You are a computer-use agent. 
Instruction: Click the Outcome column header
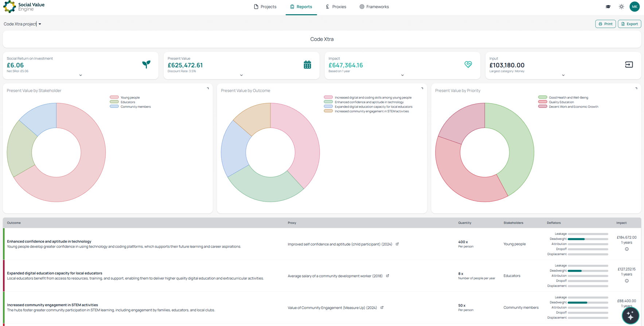coord(14,223)
